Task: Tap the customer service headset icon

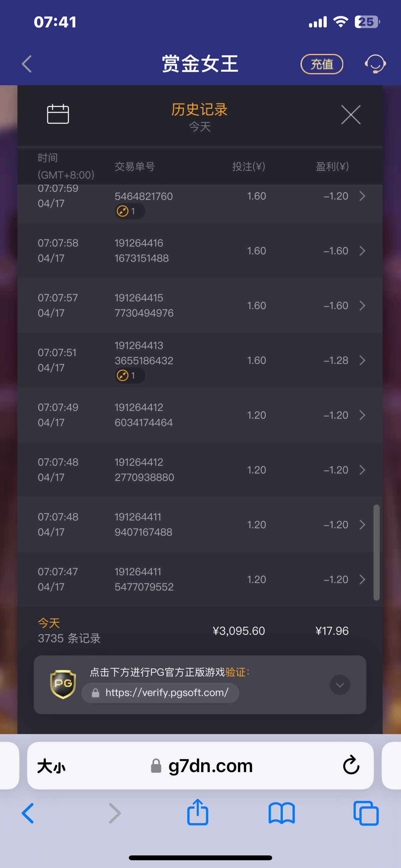Action: [375, 64]
